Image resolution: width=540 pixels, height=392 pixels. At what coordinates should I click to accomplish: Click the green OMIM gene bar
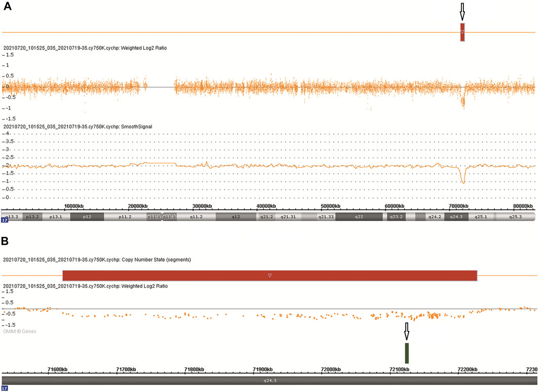[407, 353]
